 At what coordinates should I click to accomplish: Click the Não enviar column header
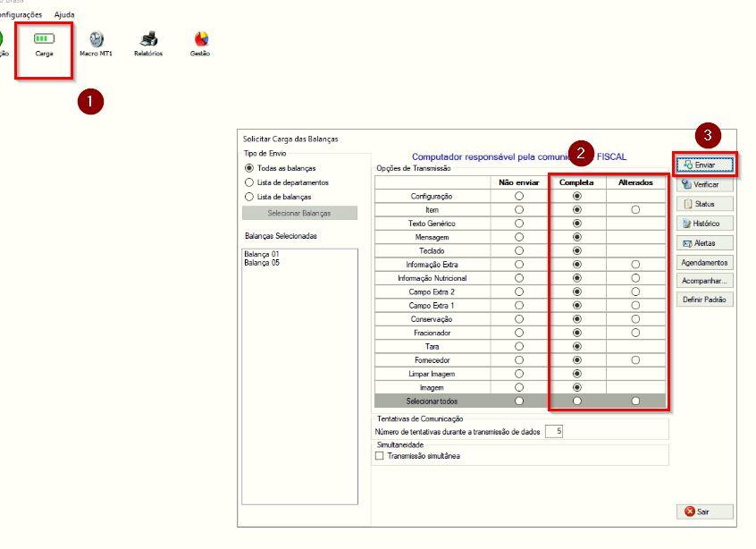[x=519, y=182]
